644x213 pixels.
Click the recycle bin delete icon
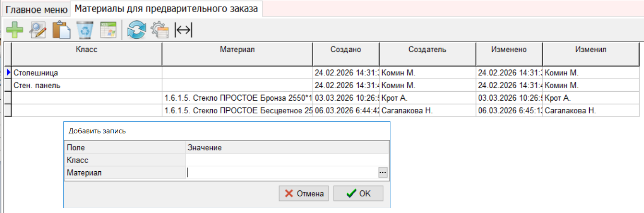pyautogui.click(x=85, y=30)
